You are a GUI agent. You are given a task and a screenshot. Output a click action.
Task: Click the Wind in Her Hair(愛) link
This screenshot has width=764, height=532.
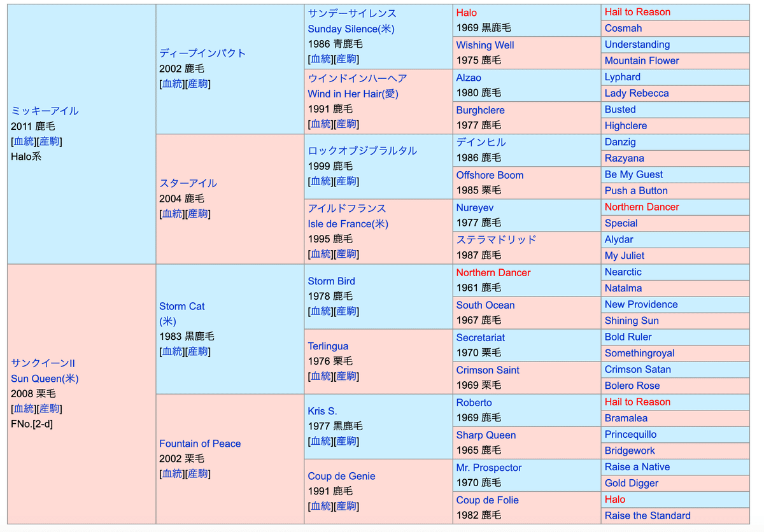click(x=353, y=94)
